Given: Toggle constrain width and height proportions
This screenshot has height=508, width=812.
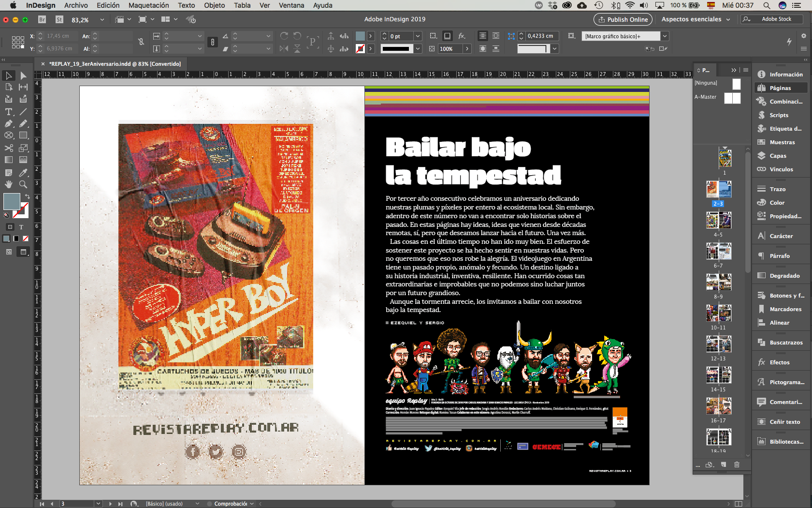Looking at the screenshot, I should (x=141, y=42).
